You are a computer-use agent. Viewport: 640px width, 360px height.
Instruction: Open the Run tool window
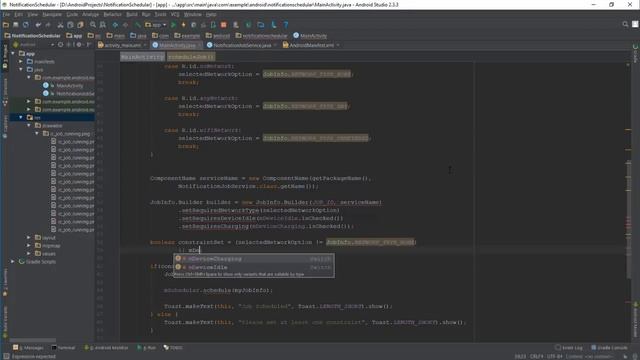click(147, 348)
